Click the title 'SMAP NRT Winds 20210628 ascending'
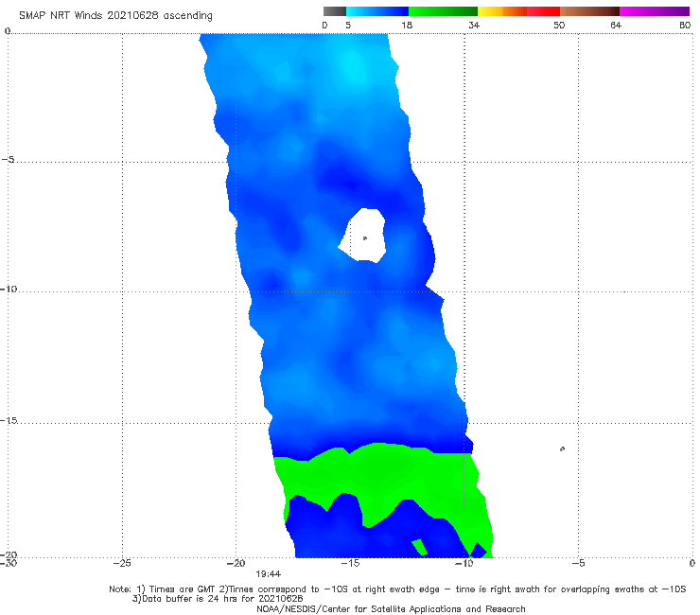 (x=115, y=16)
